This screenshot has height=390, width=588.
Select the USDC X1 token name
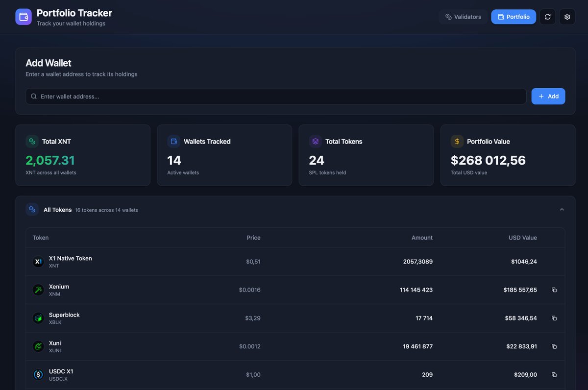(x=61, y=371)
